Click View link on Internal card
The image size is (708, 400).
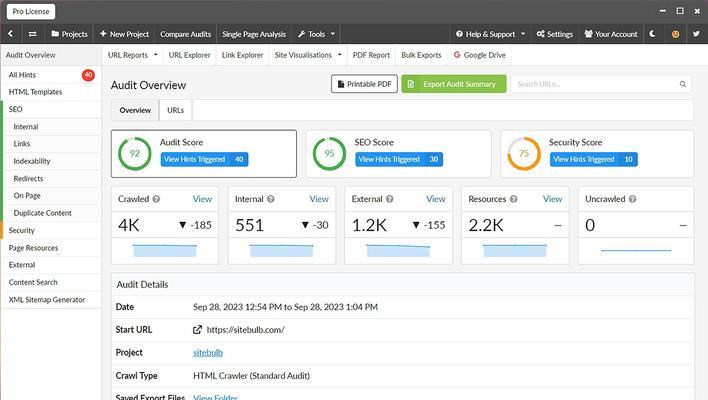319,199
